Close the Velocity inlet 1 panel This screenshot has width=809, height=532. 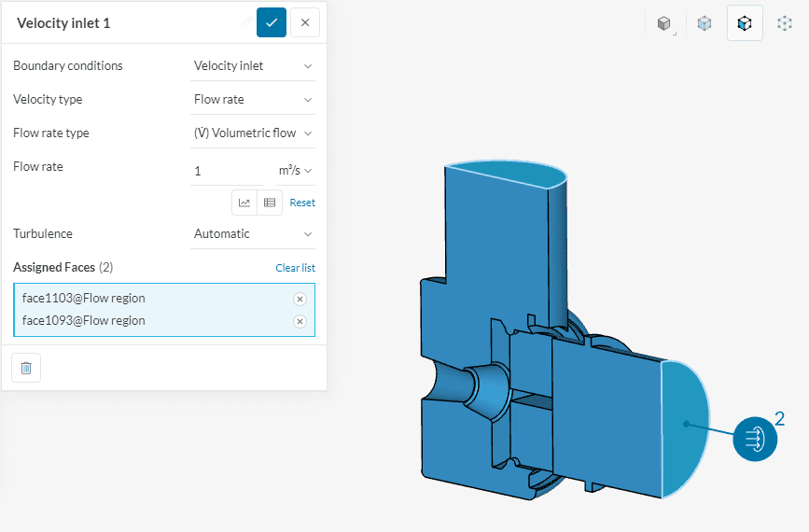304,22
